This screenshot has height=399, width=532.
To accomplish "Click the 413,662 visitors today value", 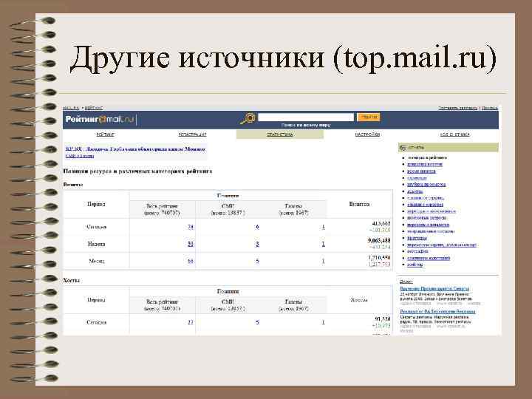I will point(381,224).
